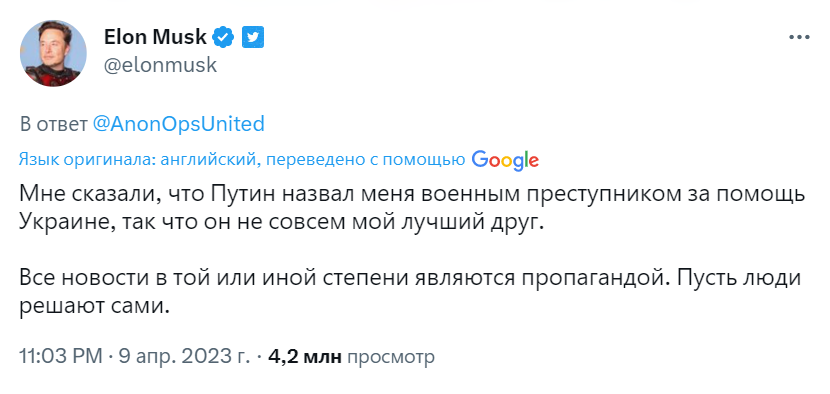Screen dimensions: 830x394
Task: Click the word 'Украине' in the tweet
Action: tap(59, 223)
